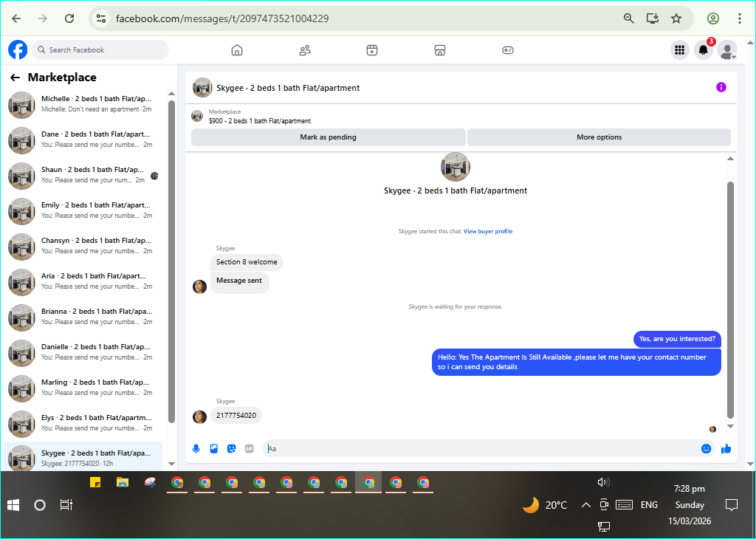This screenshot has width=756, height=539.
Task: Open Elys conversation in list
Action: 83,423
